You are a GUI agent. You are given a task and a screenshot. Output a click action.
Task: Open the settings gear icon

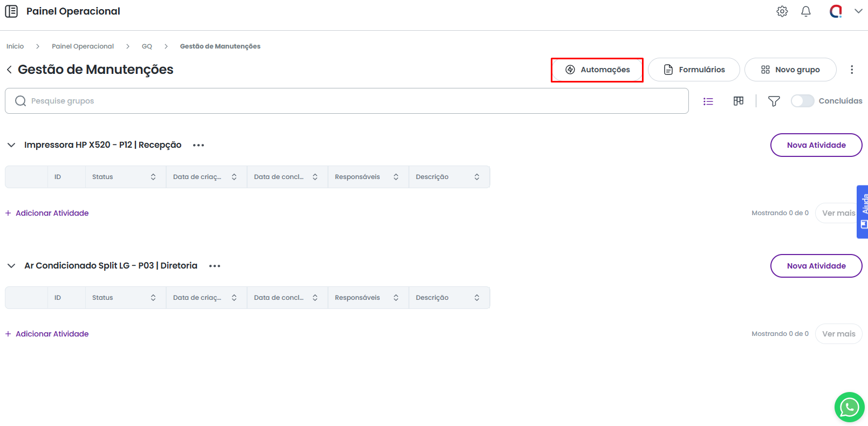(x=782, y=11)
